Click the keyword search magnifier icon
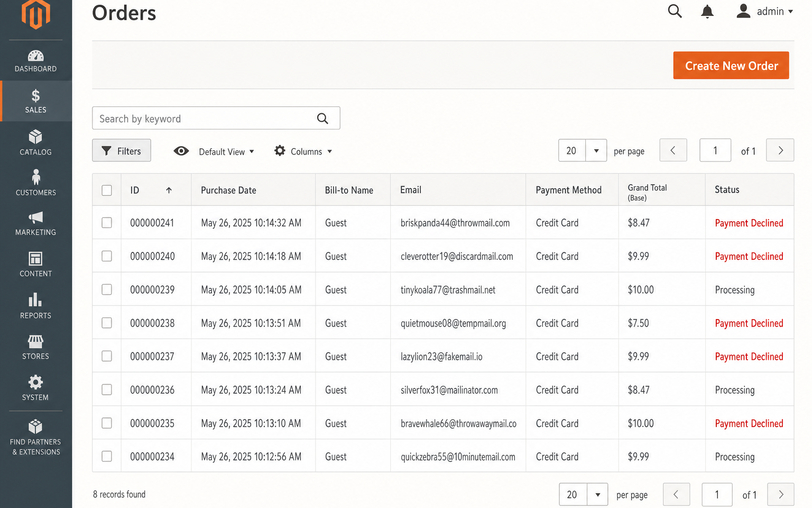Viewport: 812px width, 508px height. point(322,119)
